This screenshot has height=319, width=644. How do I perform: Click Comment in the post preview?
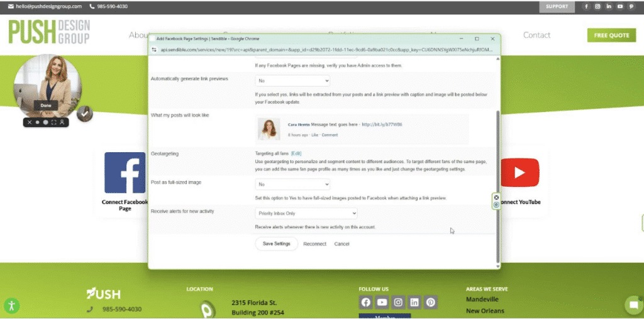330,135
